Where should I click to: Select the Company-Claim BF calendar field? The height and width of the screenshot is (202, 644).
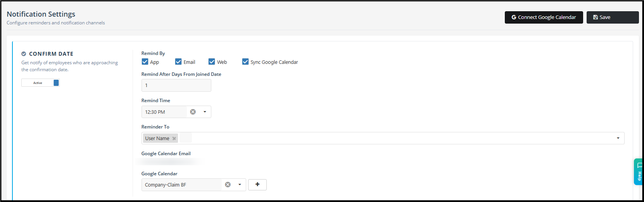tap(181, 185)
